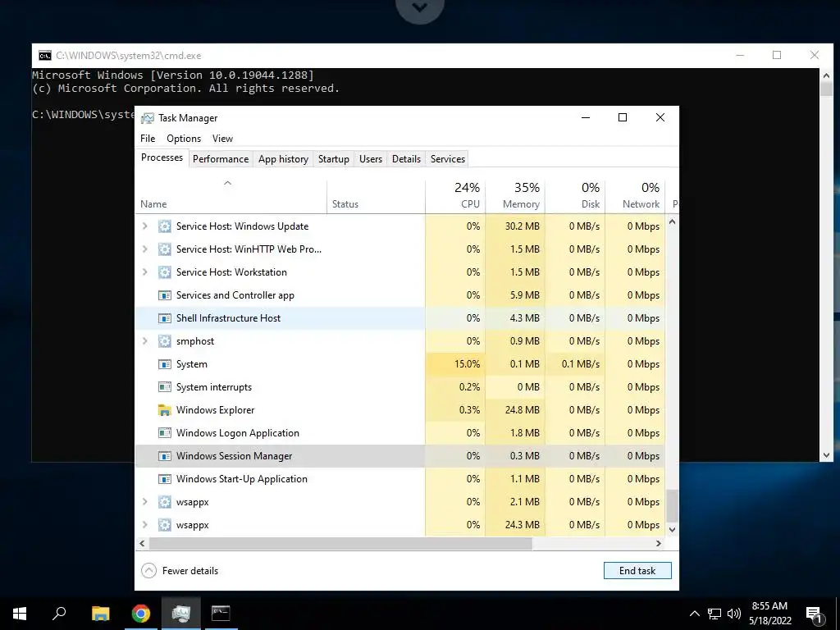The image size is (840, 630).
Task: Click the Task Manager taskbar icon
Action: 181,614
